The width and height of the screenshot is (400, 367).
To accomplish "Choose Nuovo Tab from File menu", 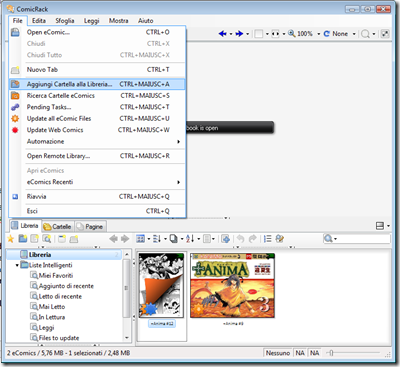I will [97, 70].
